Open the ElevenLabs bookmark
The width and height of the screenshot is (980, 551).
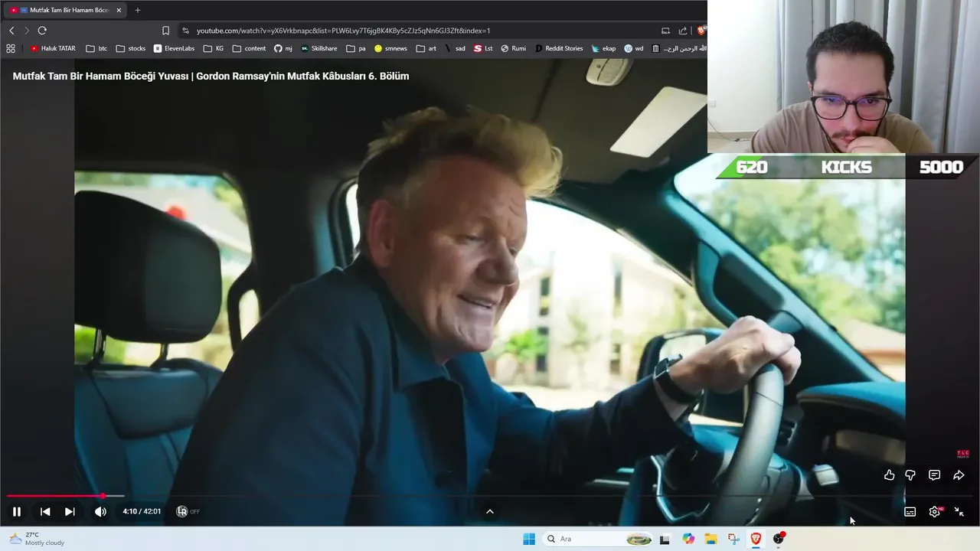coord(174,48)
